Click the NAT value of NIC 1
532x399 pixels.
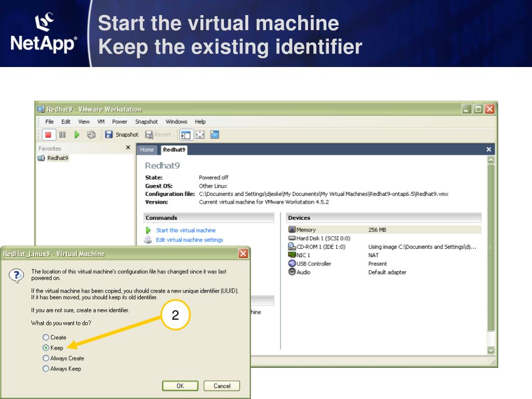click(373, 255)
